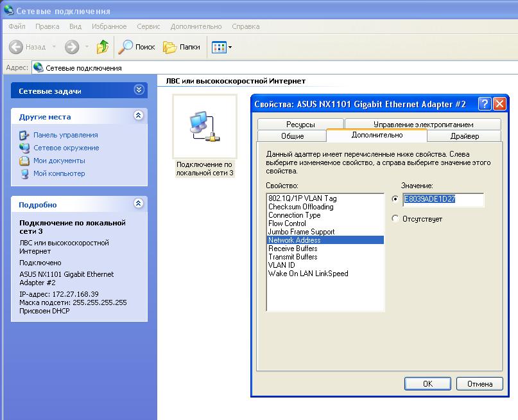
Task: Click the Network Address value input field
Action: coord(444,200)
